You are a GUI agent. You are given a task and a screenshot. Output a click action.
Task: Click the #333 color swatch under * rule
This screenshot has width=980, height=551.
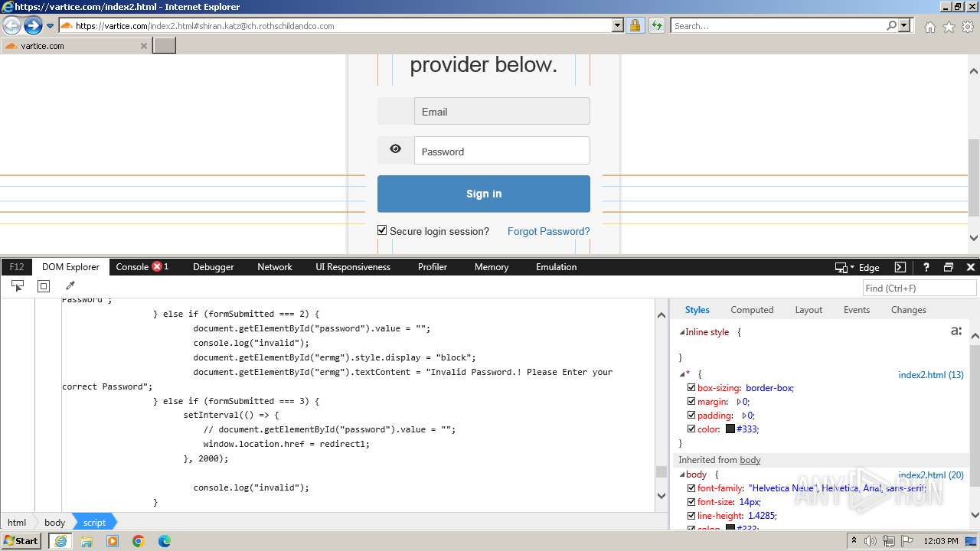(x=730, y=429)
